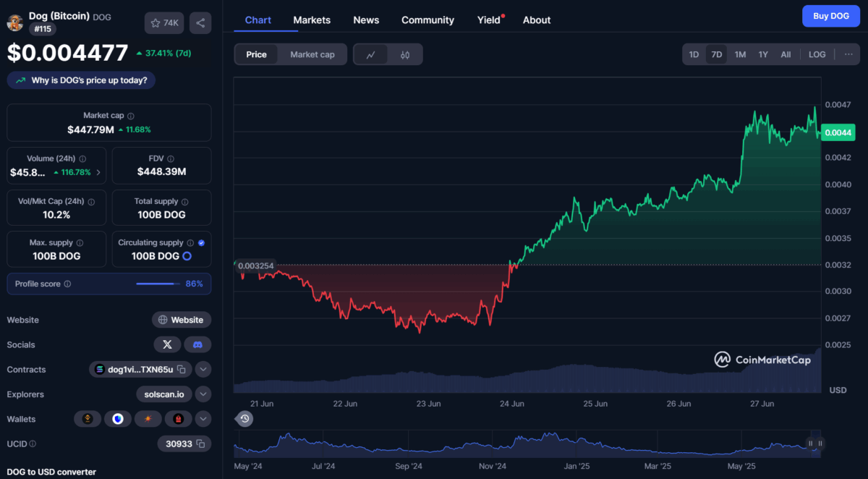Open the chart more options ellipsis
The width and height of the screenshot is (868, 479).
(x=848, y=54)
